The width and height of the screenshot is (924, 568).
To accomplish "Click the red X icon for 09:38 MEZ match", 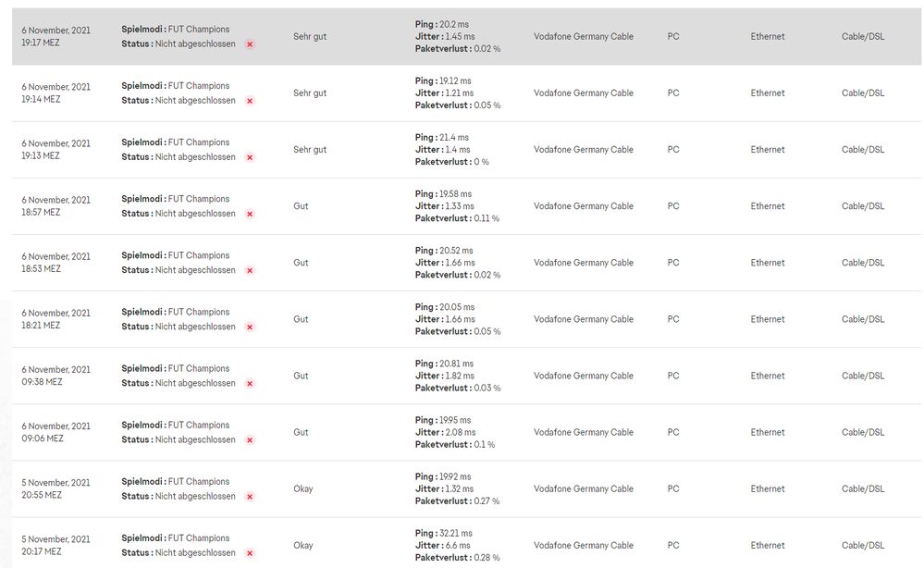I will (250, 383).
